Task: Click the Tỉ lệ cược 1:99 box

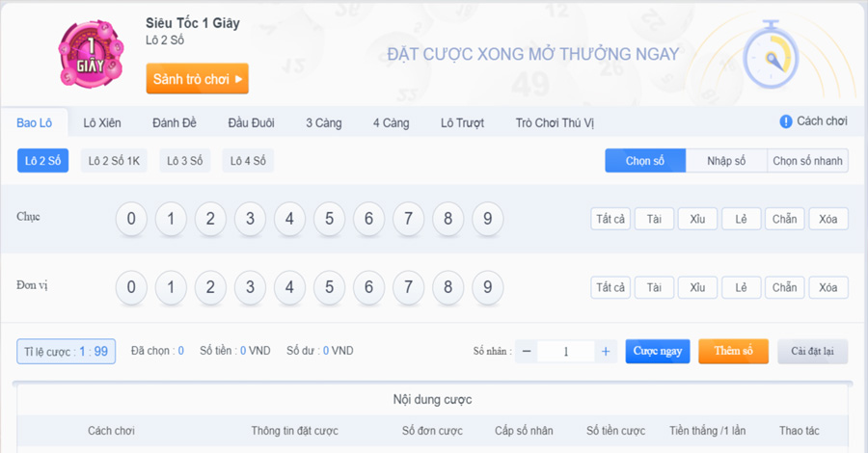Action: pos(66,351)
